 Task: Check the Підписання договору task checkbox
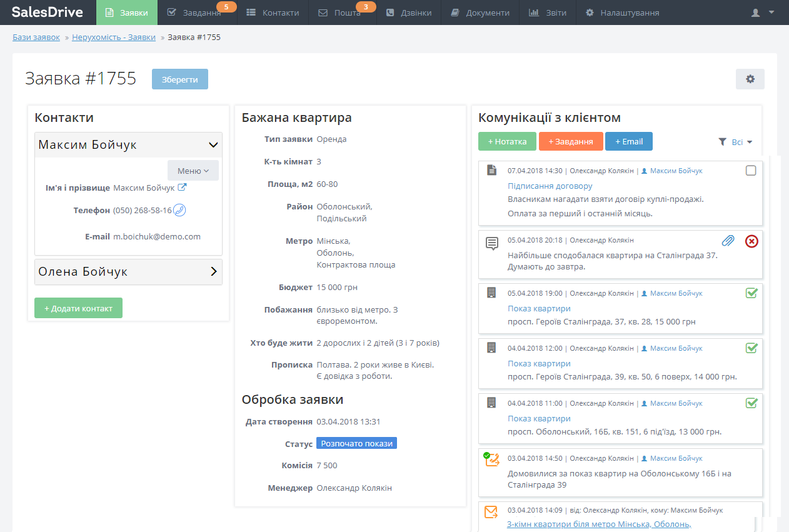click(751, 171)
